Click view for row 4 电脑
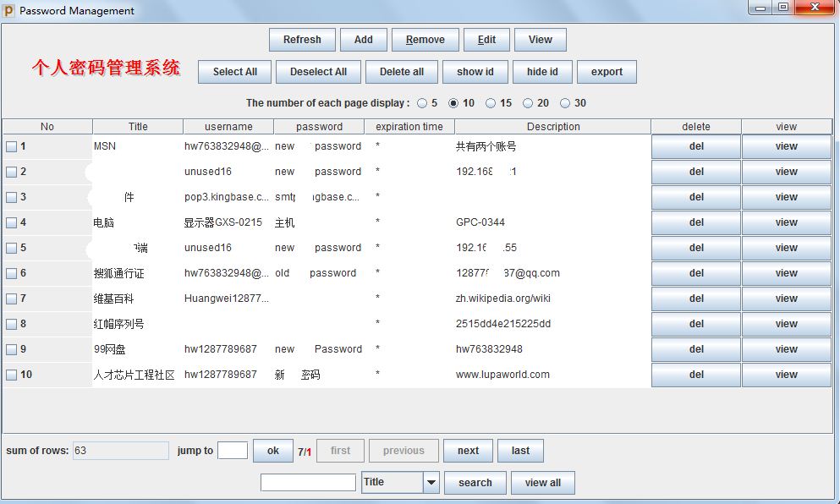The width and height of the screenshot is (840, 504). pos(786,222)
